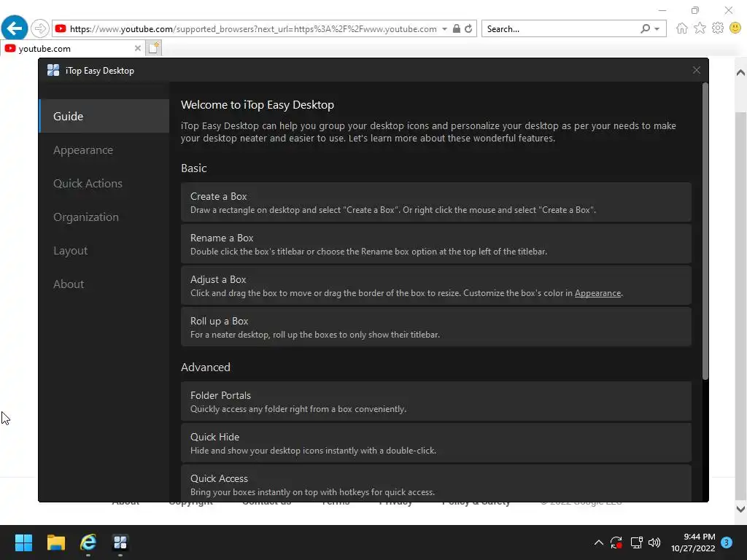Go back in Internet Explorer
Screen dimensions: 747x560
[x=15, y=28]
